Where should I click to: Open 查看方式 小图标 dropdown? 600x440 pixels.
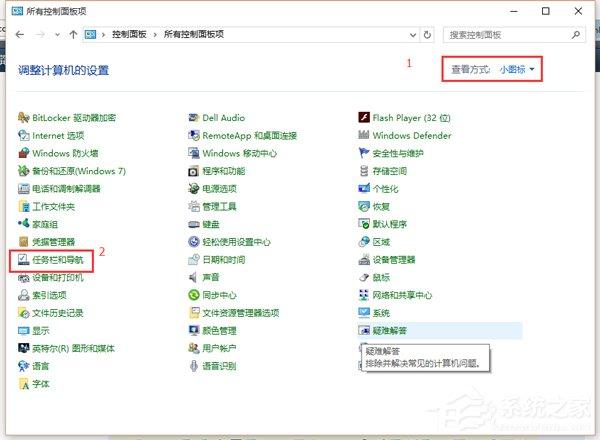[x=517, y=69]
